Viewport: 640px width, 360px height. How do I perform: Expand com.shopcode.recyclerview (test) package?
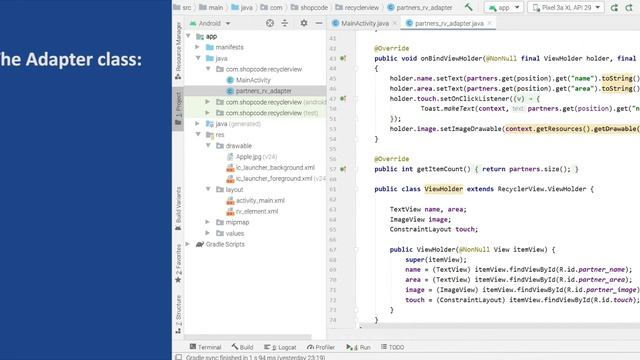click(207, 113)
